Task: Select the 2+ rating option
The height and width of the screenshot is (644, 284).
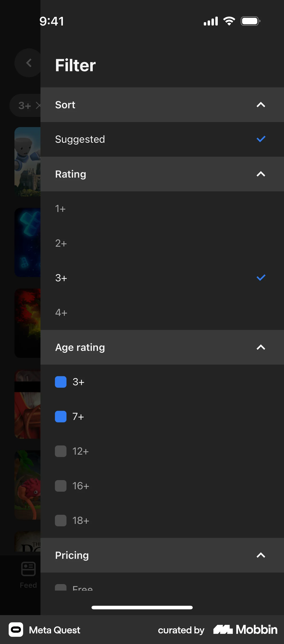Action: (162, 243)
